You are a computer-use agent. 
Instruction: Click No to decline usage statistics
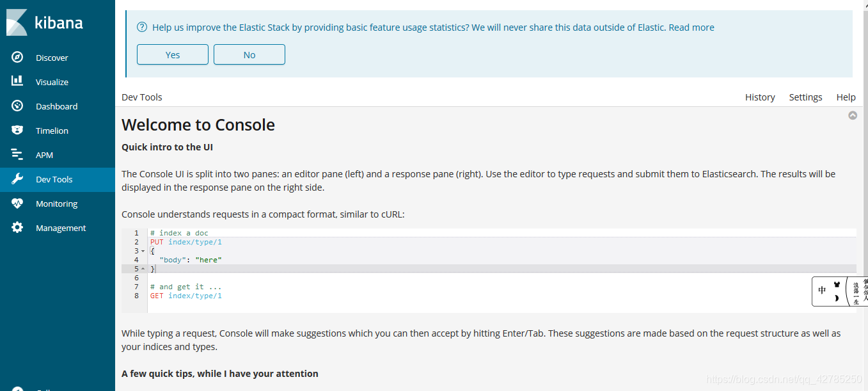tap(249, 54)
